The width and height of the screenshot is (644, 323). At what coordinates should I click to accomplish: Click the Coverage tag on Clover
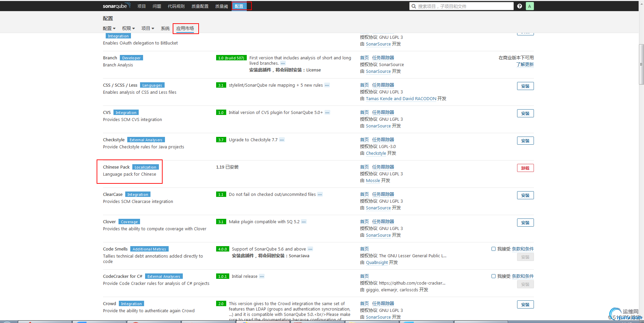pos(129,222)
